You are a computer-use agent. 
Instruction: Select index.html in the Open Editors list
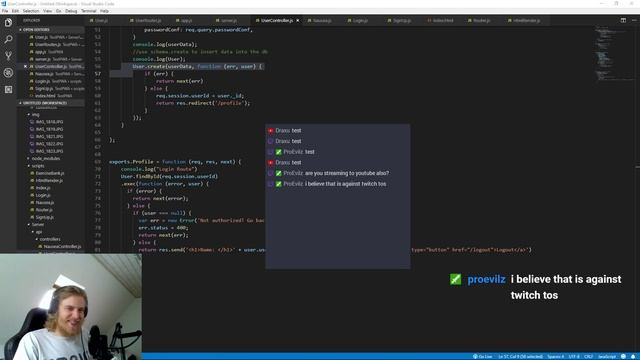point(52,96)
